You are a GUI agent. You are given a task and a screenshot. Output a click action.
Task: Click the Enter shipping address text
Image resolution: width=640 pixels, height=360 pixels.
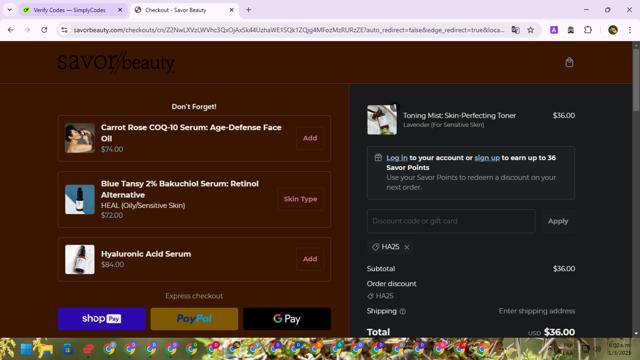537,311
